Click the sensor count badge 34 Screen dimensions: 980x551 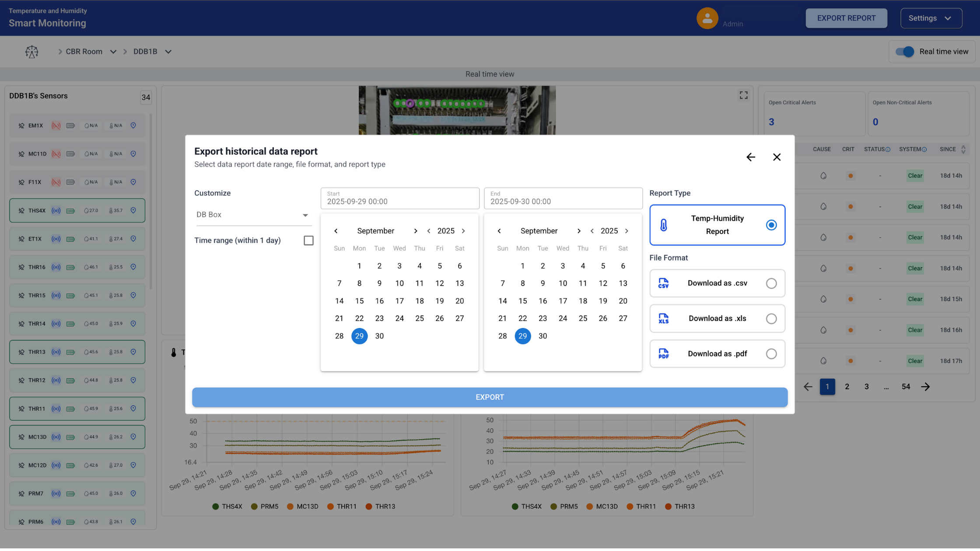[x=146, y=98]
